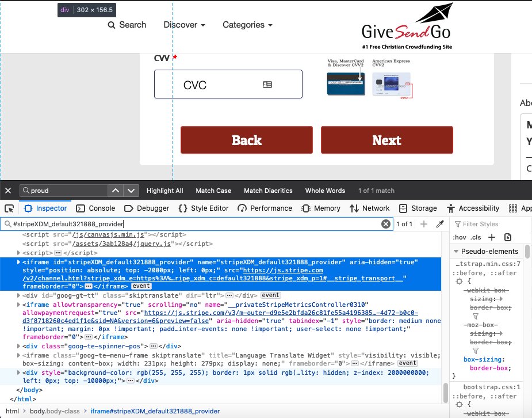Expand the goog-gt-tt div node
532x418 pixels.
click(x=18, y=295)
